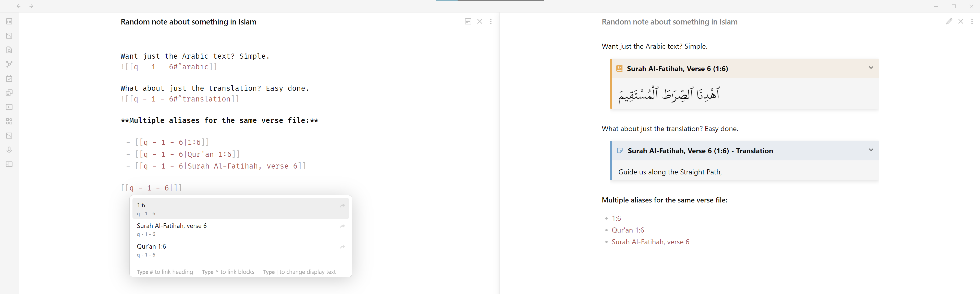The width and height of the screenshot is (980, 294).
Task: Click the back navigation arrow
Action: (19, 6)
